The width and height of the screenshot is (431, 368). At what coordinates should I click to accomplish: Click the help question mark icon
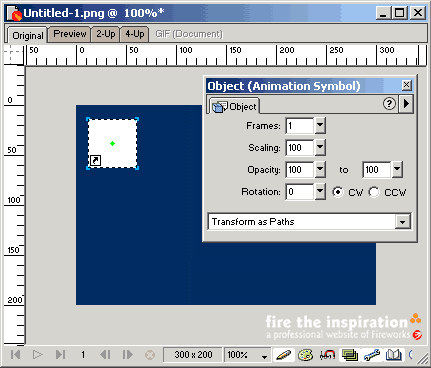coord(389,104)
